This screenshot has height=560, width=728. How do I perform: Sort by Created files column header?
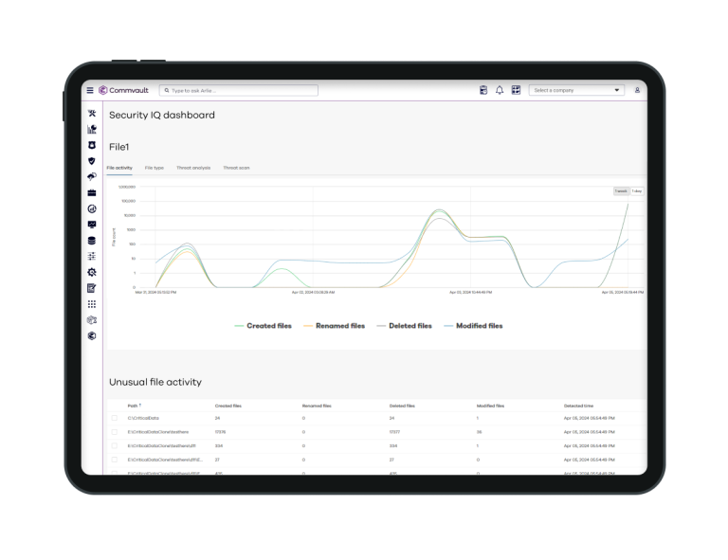pyautogui.click(x=227, y=406)
